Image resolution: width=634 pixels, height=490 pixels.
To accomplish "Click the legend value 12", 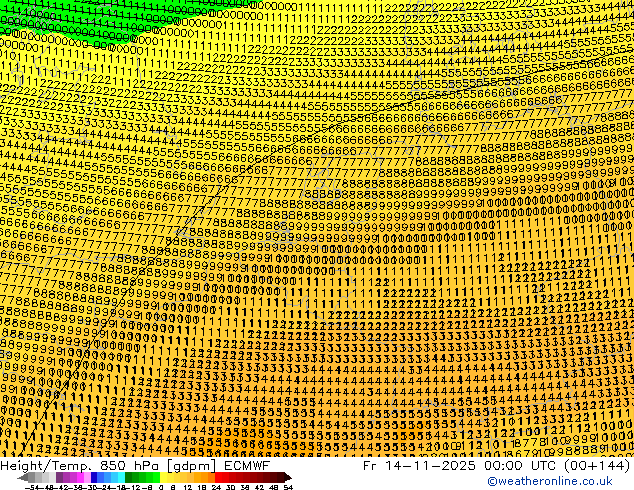I will 187,487.
